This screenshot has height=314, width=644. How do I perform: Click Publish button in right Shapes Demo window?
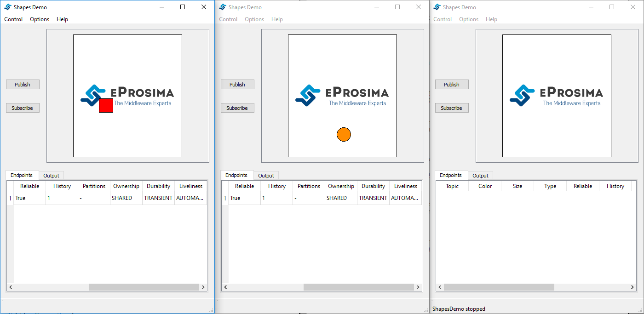(452, 85)
